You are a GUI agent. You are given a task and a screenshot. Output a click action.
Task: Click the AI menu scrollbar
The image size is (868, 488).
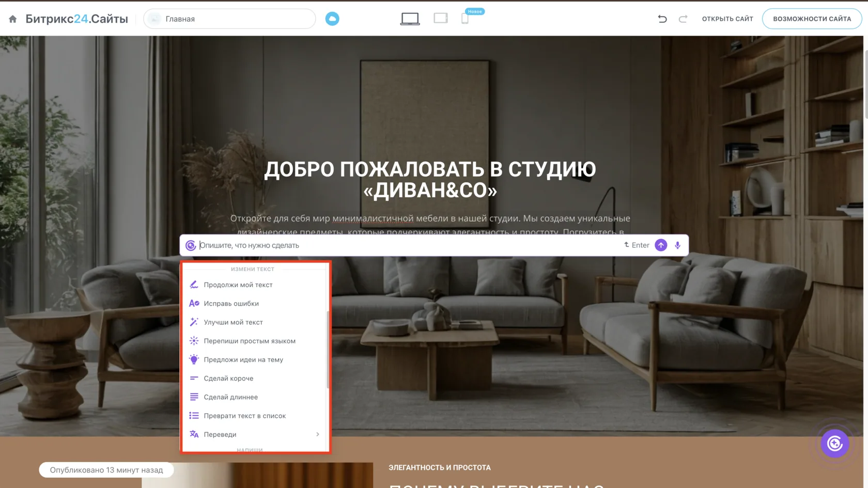pyautogui.click(x=328, y=350)
